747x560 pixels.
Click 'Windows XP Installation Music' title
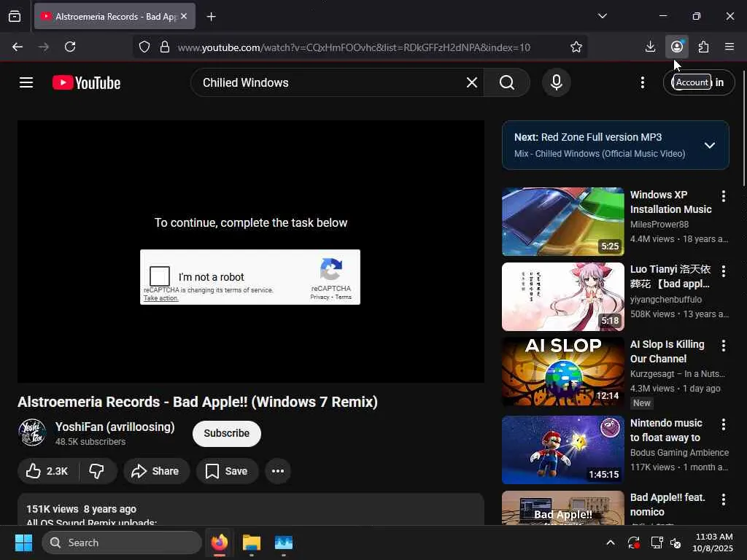pyautogui.click(x=671, y=202)
